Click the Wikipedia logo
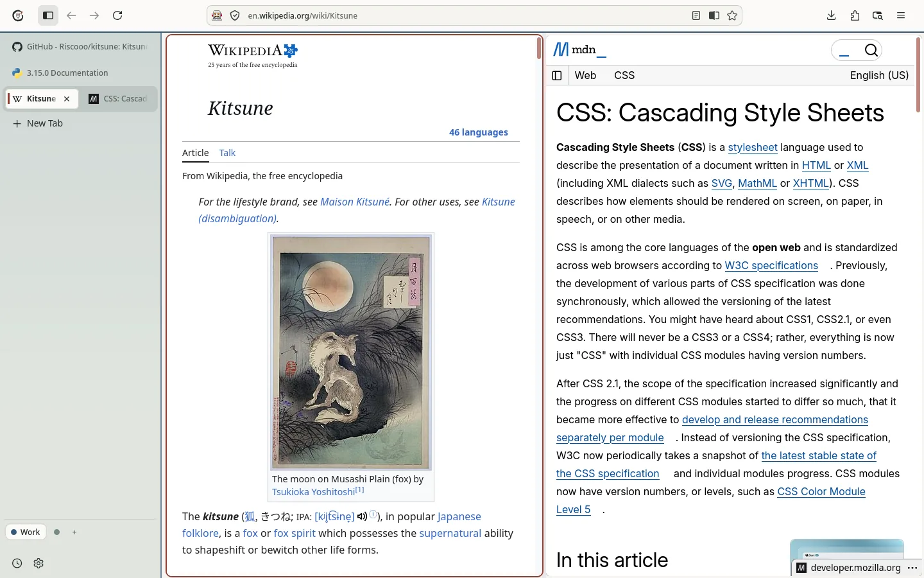924x578 pixels. click(253, 55)
